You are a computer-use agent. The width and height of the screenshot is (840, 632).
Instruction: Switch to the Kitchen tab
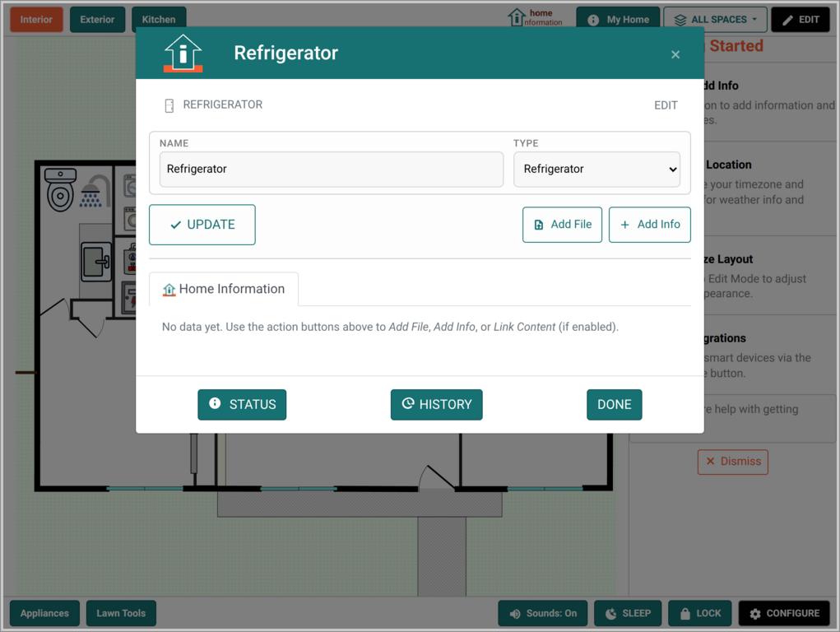coord(159,20)
